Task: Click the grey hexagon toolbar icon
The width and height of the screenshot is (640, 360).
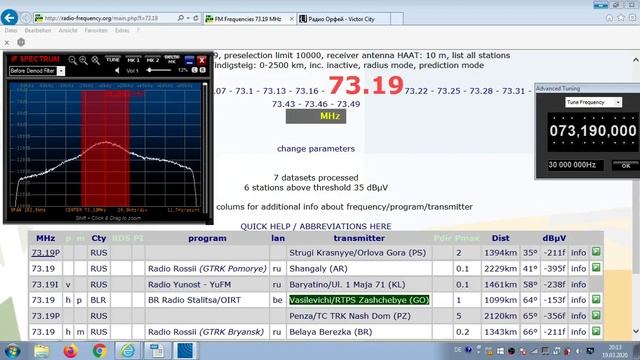Action: click(21, 42)
